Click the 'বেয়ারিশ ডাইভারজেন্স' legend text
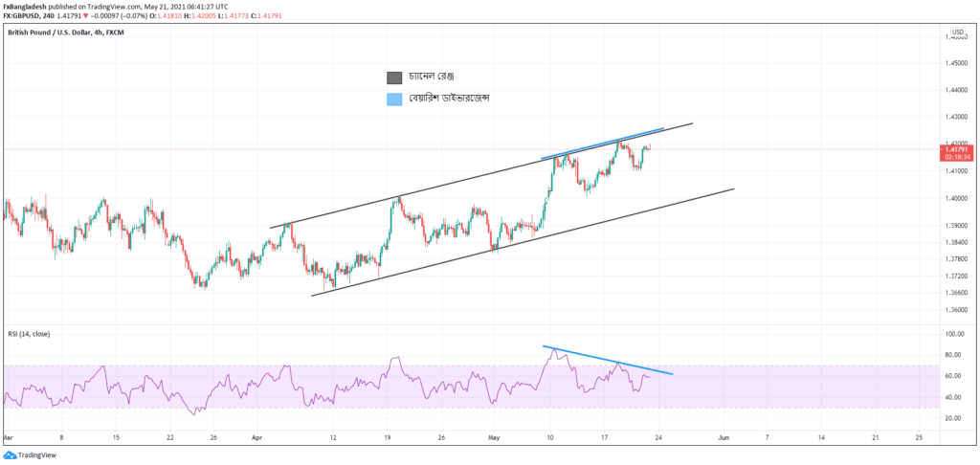Image resolution: width=980 pixels, height=465 pixels. point(449,99)
